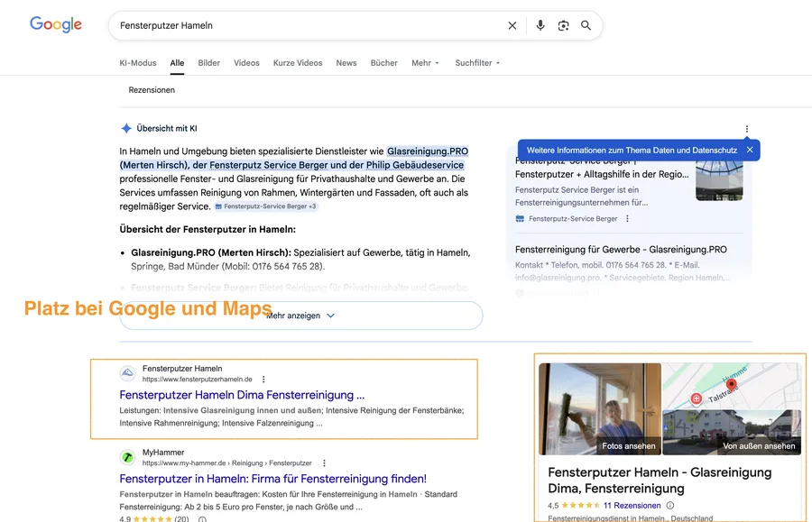Clear the search field via X icon
Screen dimensions: 812x522
[512, 25]
